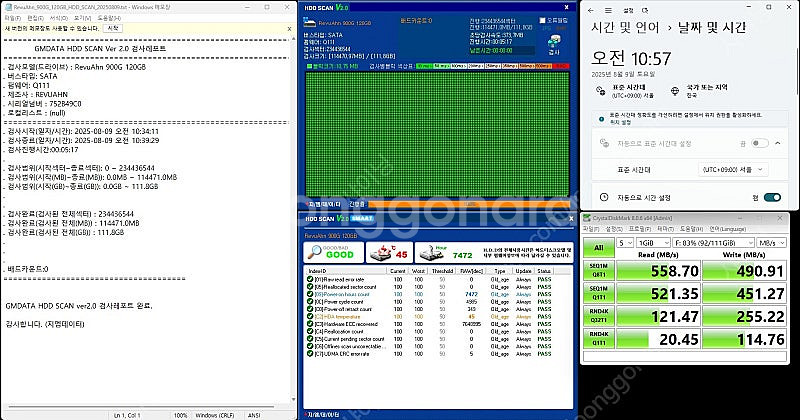This screenshot has height=420, width=800.
Task: Click the drive icon in HDD Scan header
Action: coord(309,22)
